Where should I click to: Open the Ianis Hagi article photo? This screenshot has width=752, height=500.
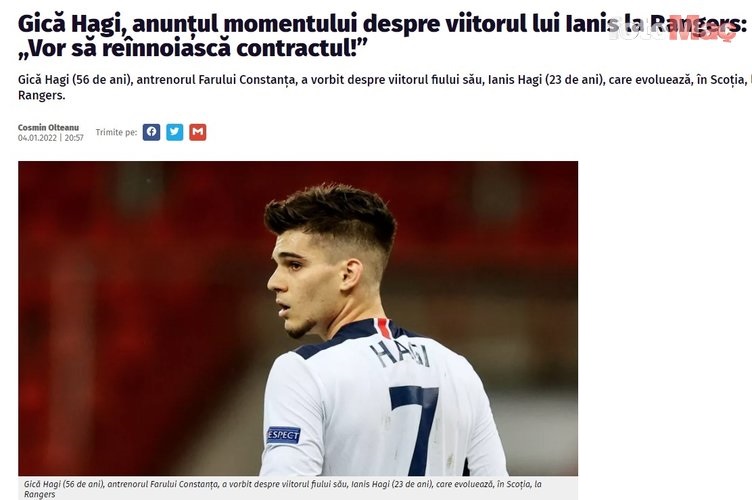298,318
